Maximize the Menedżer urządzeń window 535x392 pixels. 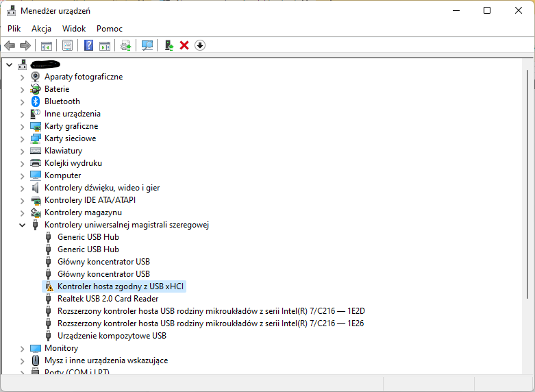487,10
